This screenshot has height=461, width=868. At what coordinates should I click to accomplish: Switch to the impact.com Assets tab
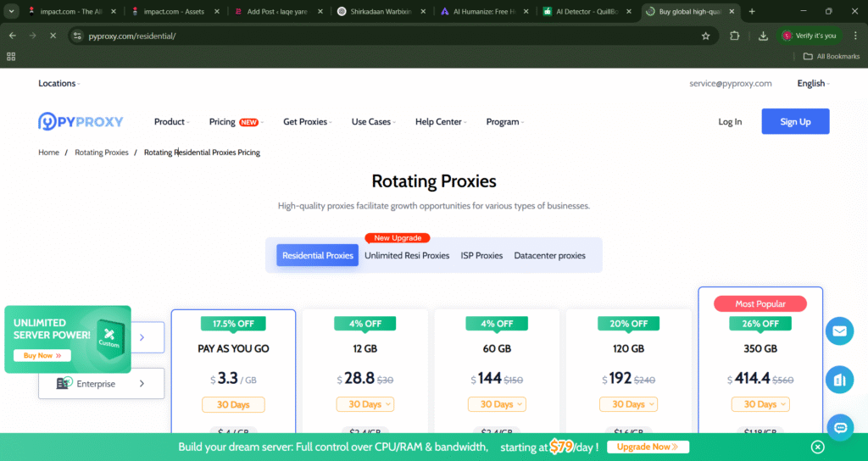173,11
